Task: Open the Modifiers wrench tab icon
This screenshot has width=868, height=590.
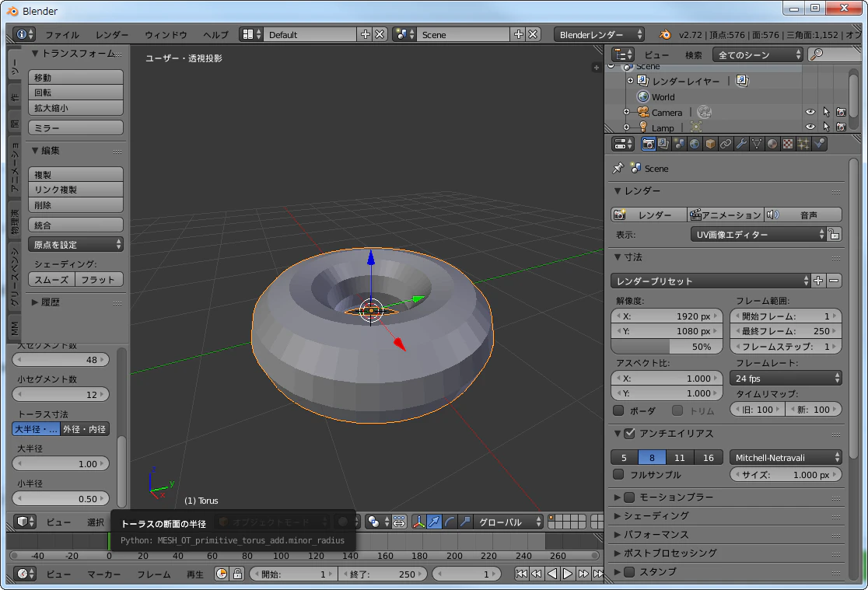Action: (741, 144)
